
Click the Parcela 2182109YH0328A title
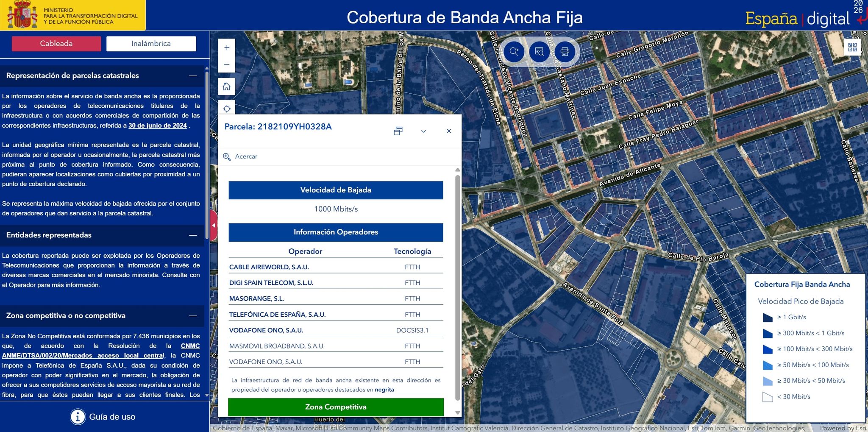pos(278,127)
